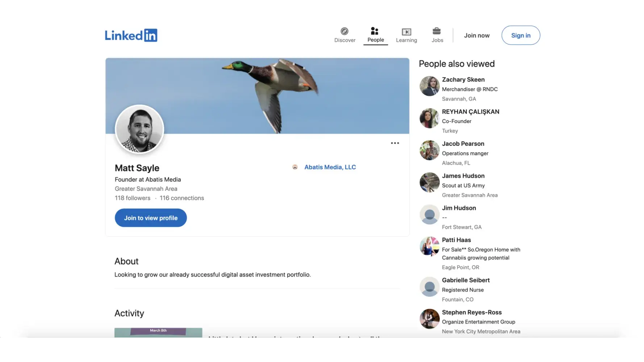Click the Jobs briefcase icon

click(x=437, y=31)
